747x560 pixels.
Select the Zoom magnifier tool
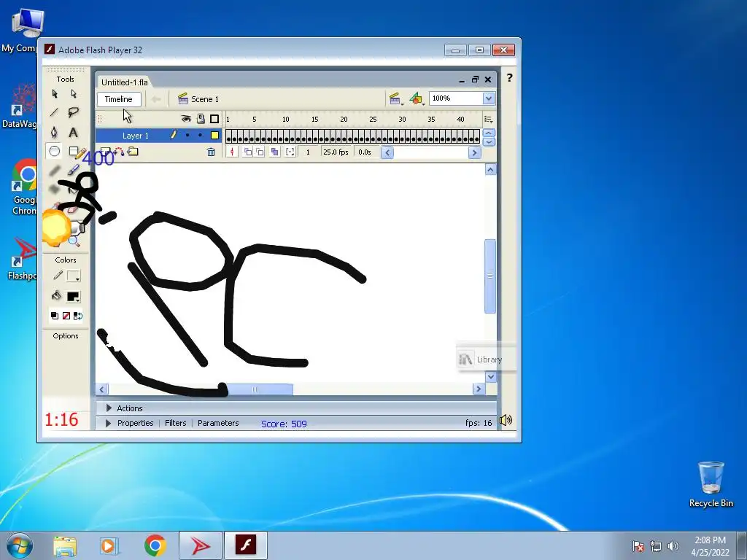pyautogui.click(x=74, y=241)
